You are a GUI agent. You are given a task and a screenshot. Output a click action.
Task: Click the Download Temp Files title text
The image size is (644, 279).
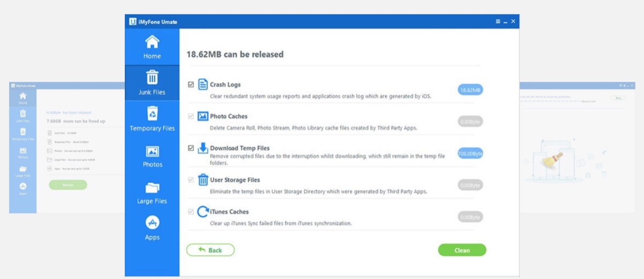tap(239, 148)
